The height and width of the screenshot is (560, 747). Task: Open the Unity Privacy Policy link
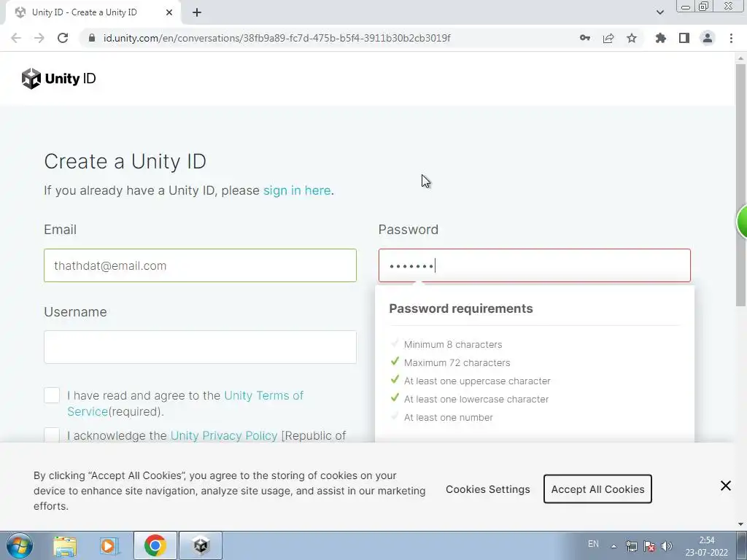[224, 436]
